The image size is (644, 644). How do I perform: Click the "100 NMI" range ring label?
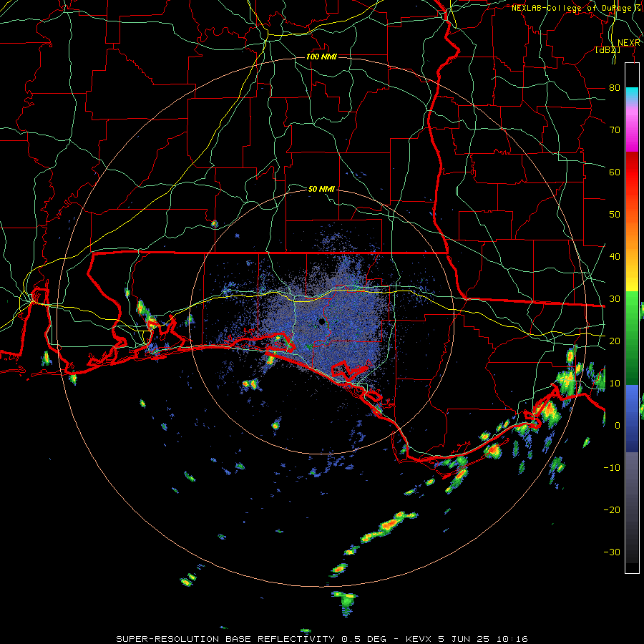point(321,57)
